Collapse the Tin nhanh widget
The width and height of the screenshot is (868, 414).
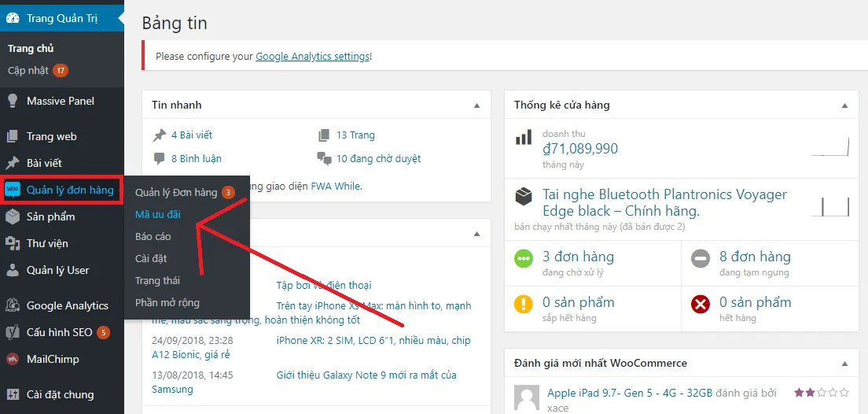tap(476, 105)
